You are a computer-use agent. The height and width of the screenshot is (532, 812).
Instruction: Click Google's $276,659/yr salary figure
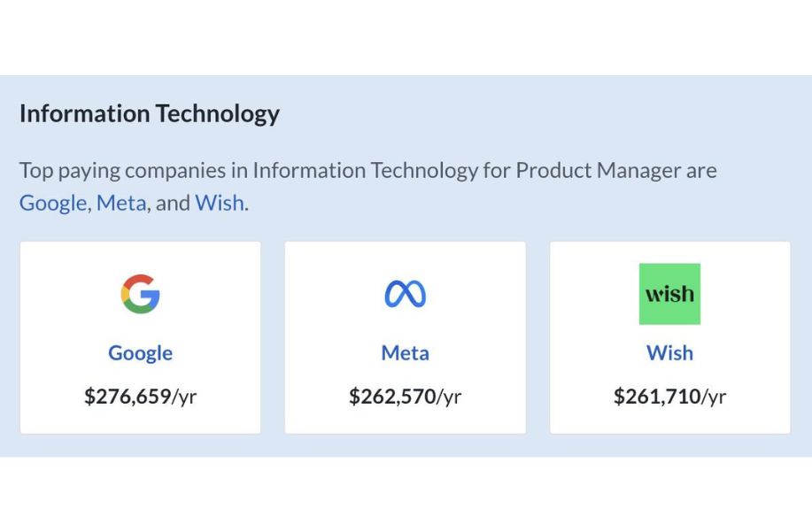[x=140, y=397]
